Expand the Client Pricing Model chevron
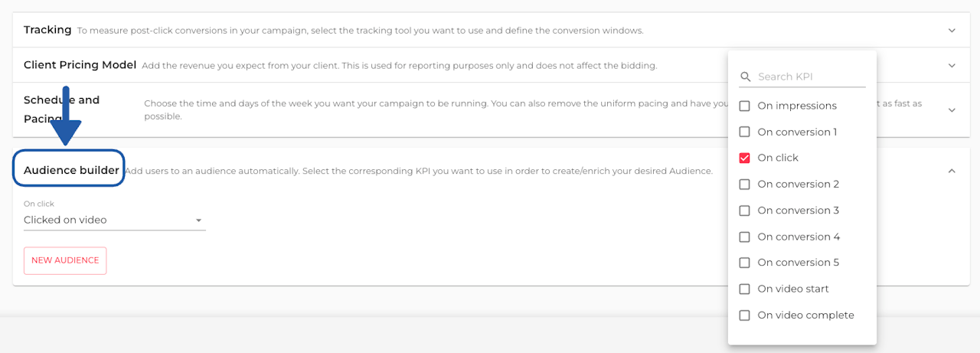 coord(952,65)
